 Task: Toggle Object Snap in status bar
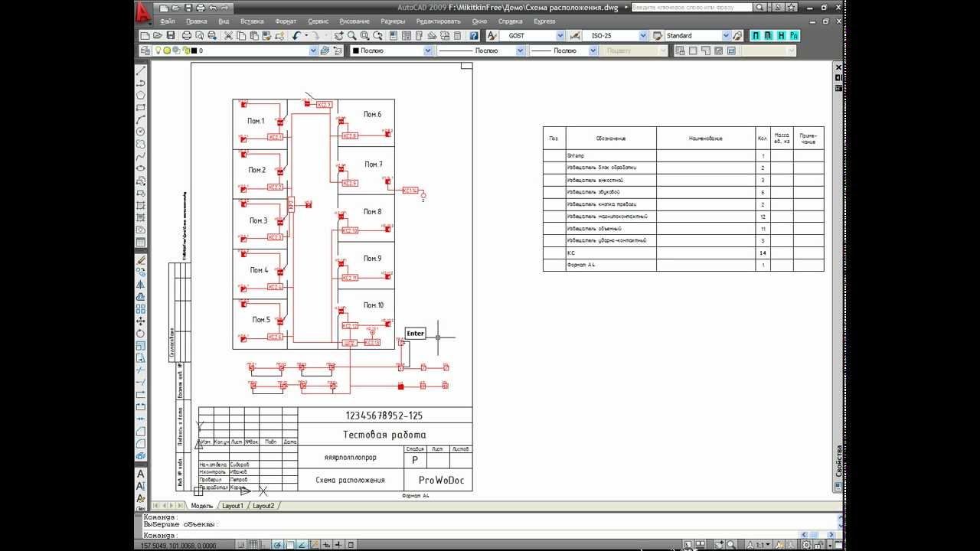pos(289,545)
